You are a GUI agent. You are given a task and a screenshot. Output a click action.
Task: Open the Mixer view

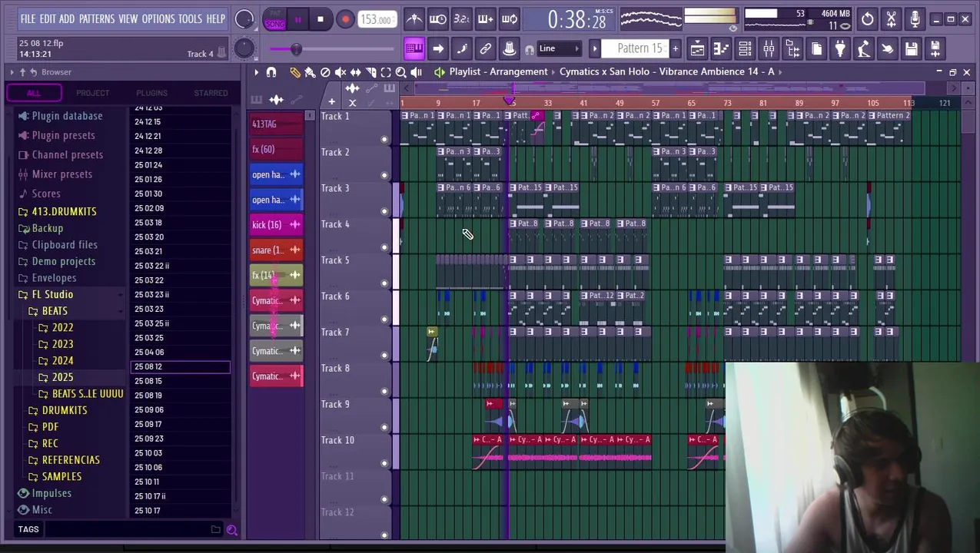(769, 49)
